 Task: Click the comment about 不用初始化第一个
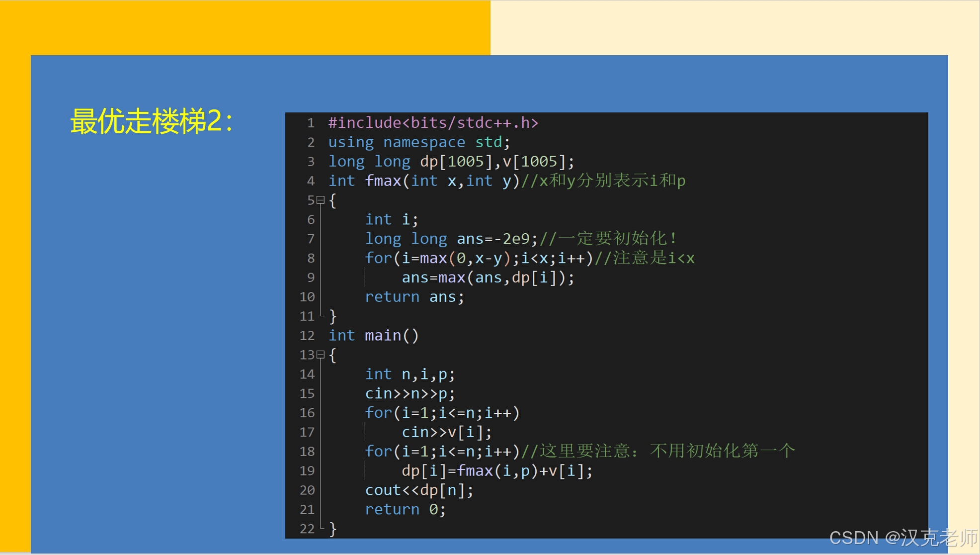(658, 452)
